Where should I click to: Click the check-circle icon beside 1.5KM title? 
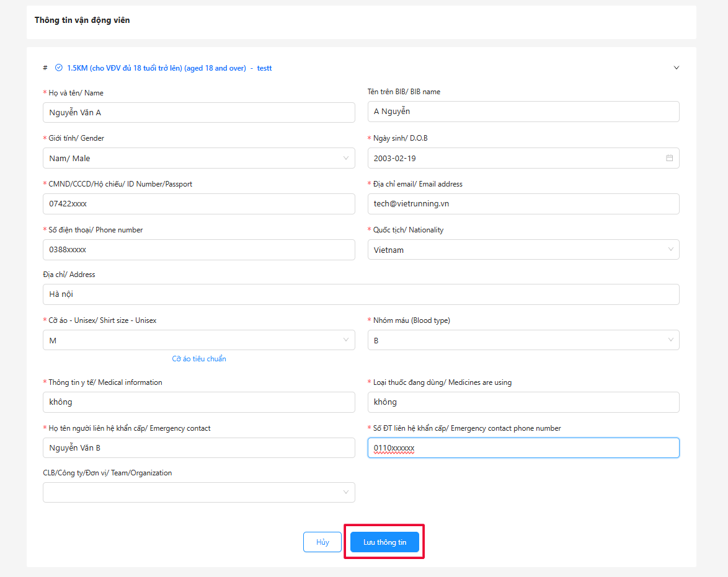coord(59,68)
